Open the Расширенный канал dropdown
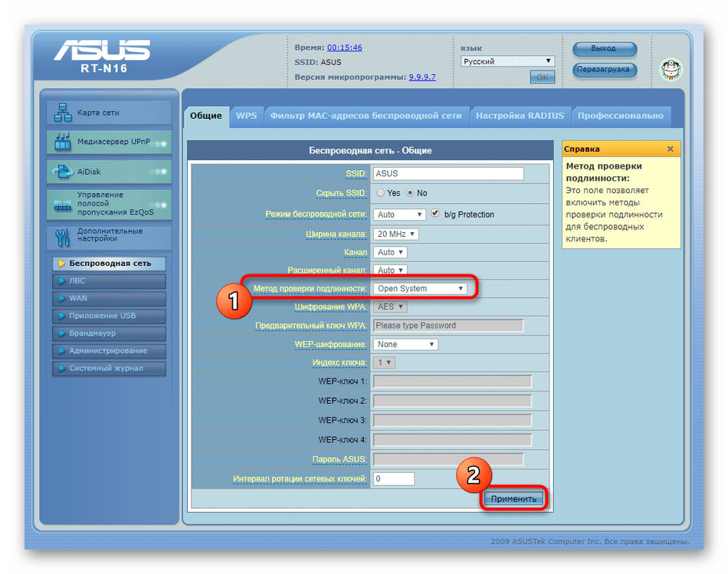This screenshot has height=574, width=728. point(390,271)
